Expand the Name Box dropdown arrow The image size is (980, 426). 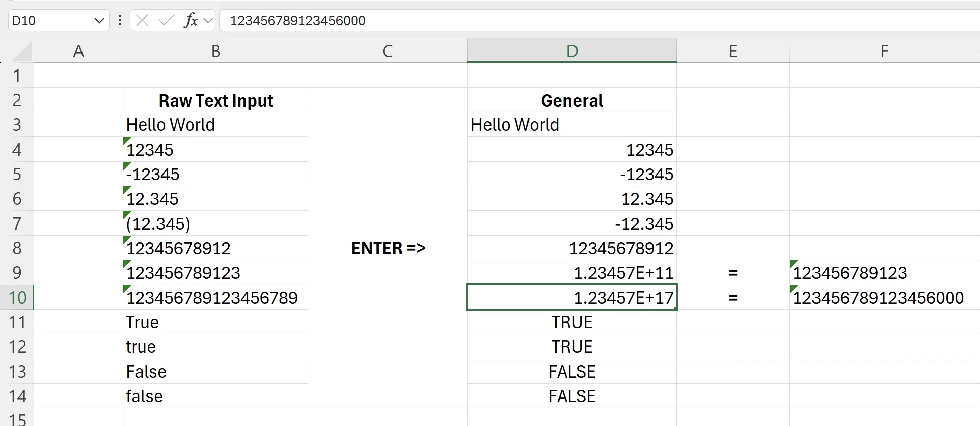[x=99, y=21]
